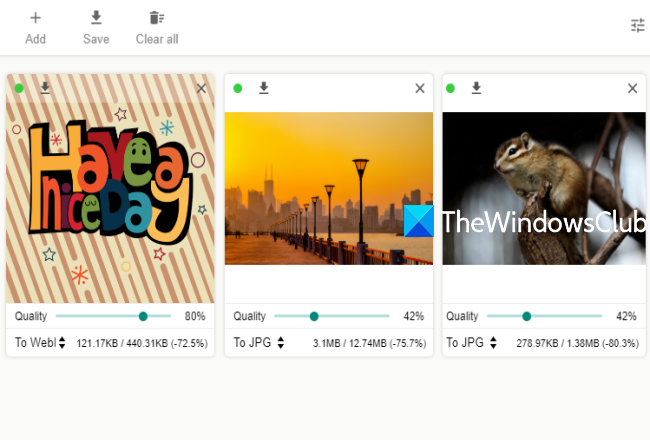Viewport: 650px width, 440px height.
Task: Remove the chipmunk image card
Action: click(633, 88)
